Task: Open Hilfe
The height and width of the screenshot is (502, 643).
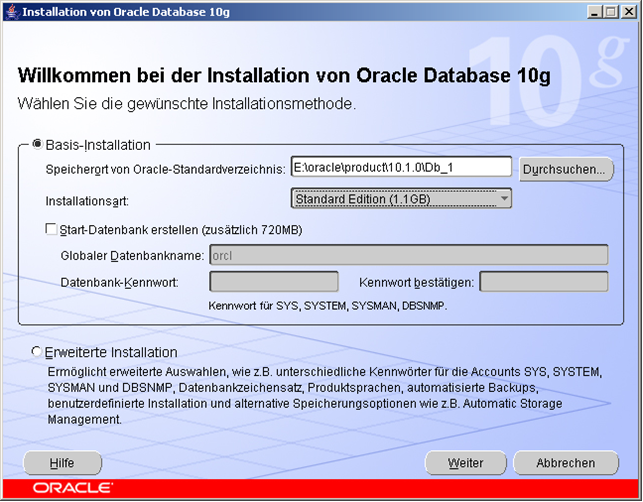Action: click(62, 463)
